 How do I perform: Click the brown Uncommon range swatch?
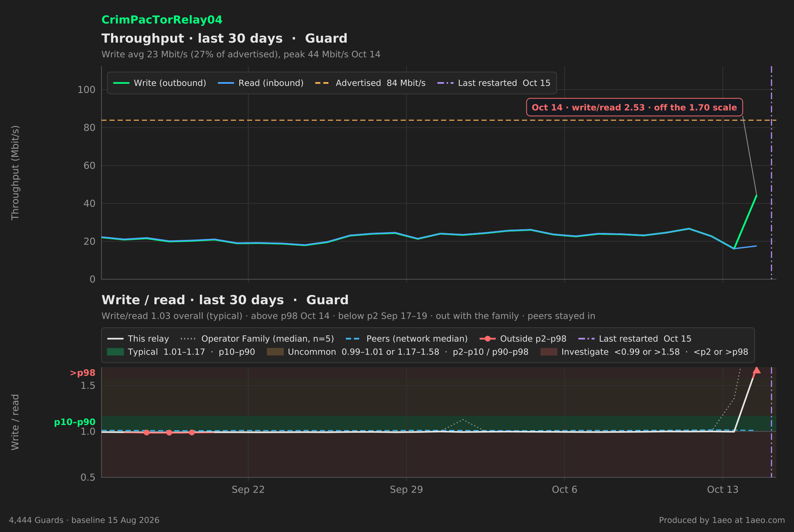(x=275, y=352)
